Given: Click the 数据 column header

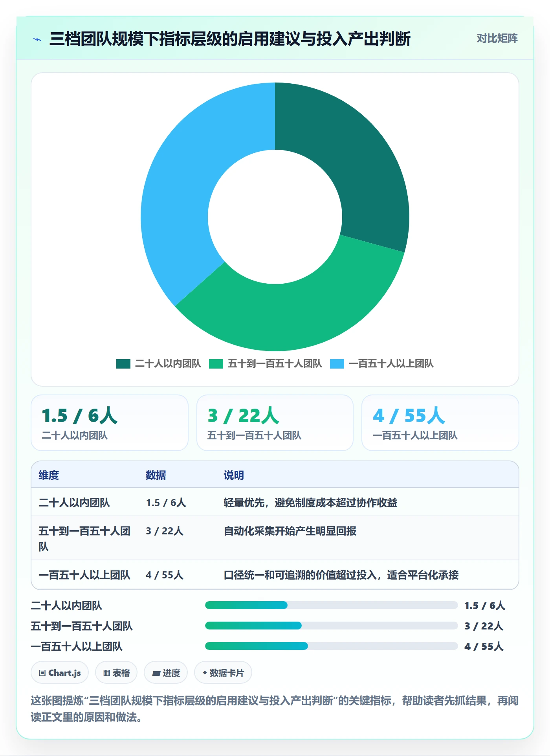Looking at the screenshot, I should (x=156, y=475).
